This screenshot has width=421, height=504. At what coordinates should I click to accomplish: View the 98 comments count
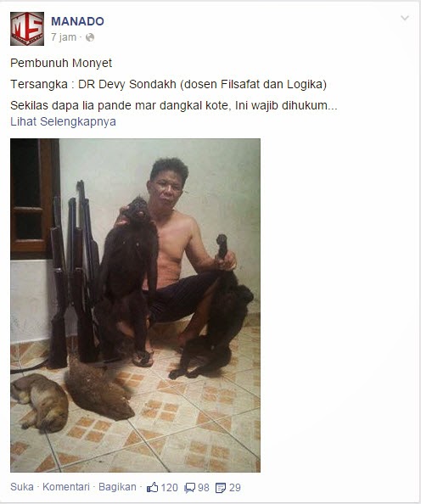pyautogui.click(x=203, y=488)
